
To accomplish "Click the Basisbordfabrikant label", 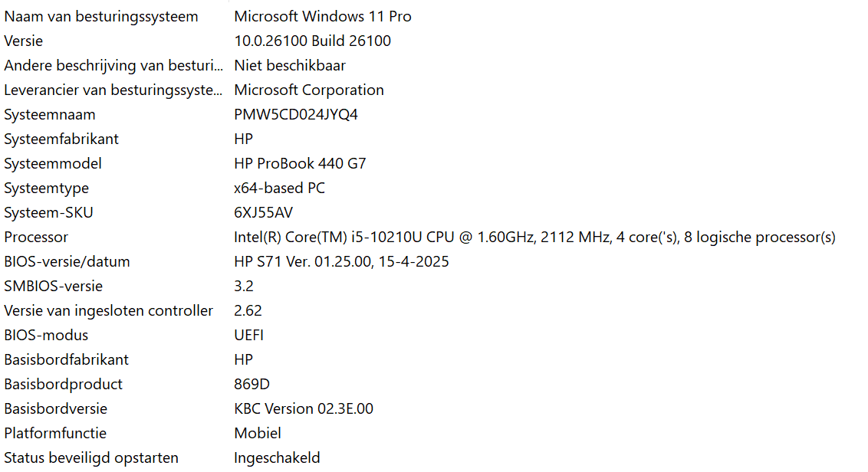I will click(x=67, y=359).
